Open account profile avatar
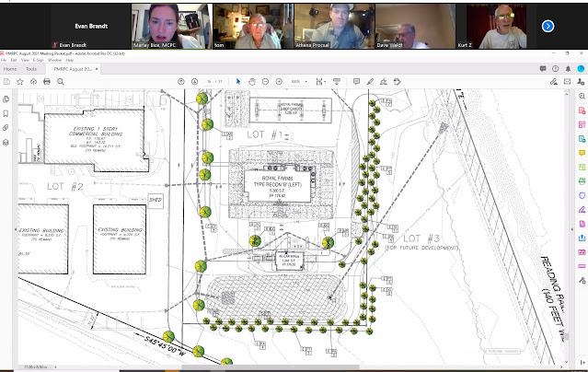Screen dimensions: 588x372 pyautogui.click(x=581, y=69)
